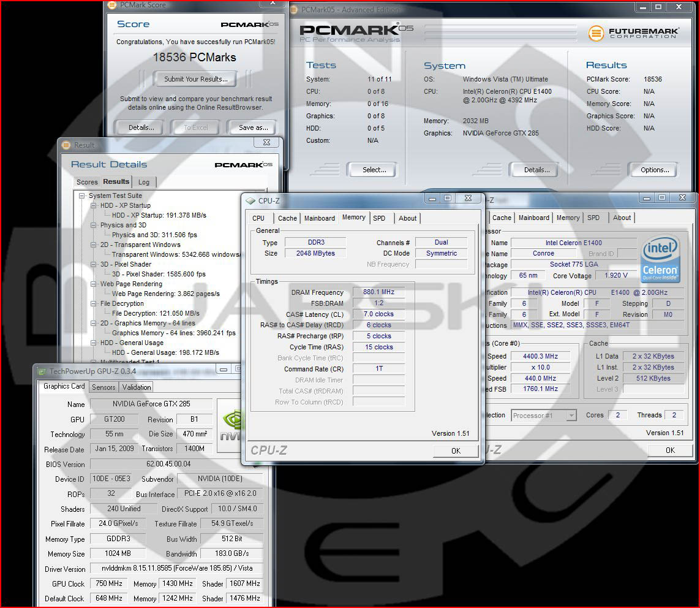Click Save as button in Score window
The width and height of the screenshot is (700, 608).
click(x=254, y=127)
